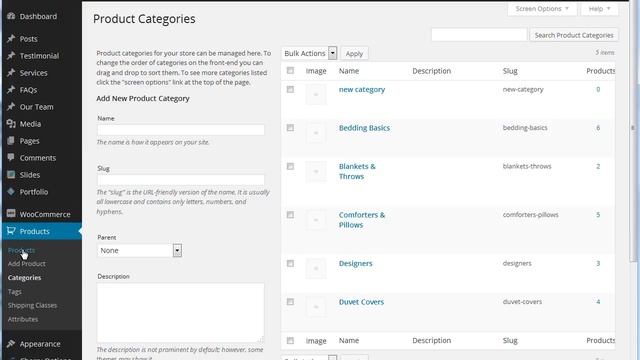
Task: Check the Comforters & Pillows row checkbox
Action: 290,215
